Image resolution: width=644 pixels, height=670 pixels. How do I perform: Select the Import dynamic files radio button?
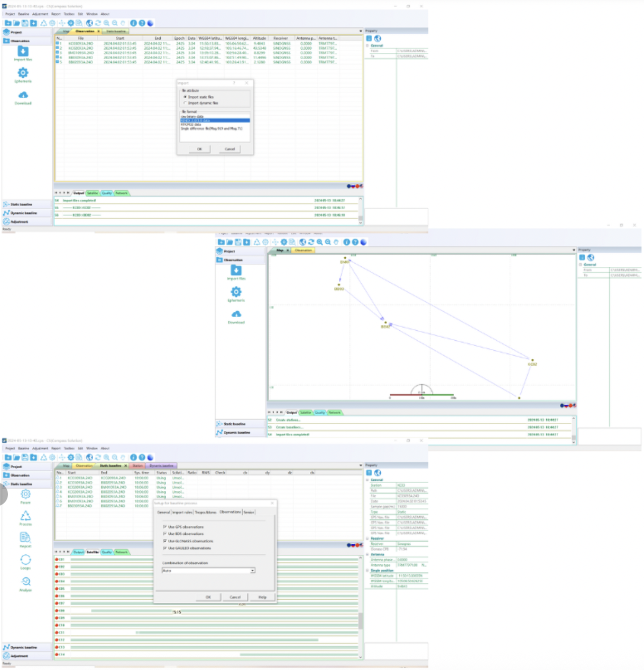point(185,103)
